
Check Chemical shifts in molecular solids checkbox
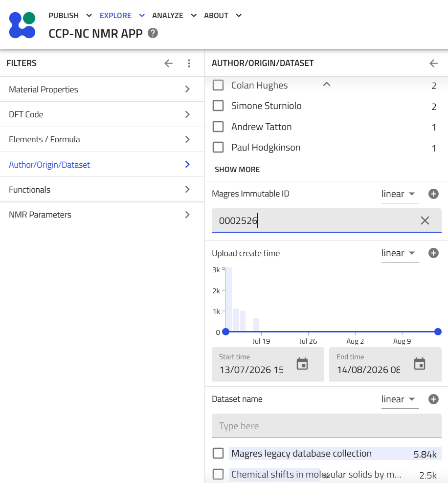tap(218, 474)
